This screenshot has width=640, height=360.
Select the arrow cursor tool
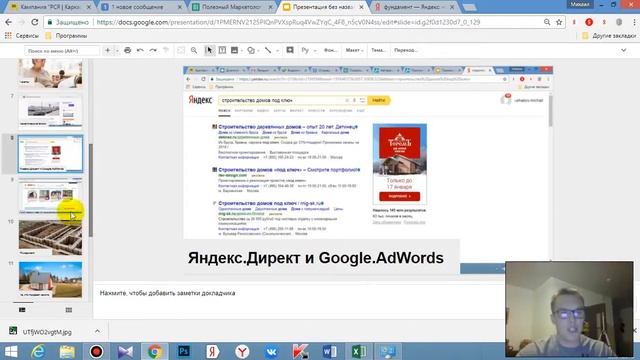pos(209,50)
